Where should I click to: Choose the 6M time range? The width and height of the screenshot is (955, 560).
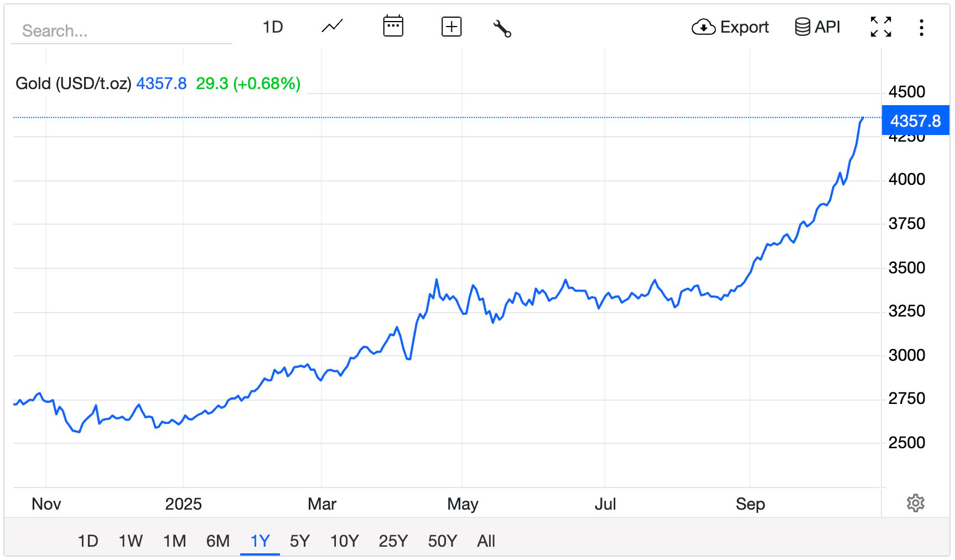tap(218, 541)
